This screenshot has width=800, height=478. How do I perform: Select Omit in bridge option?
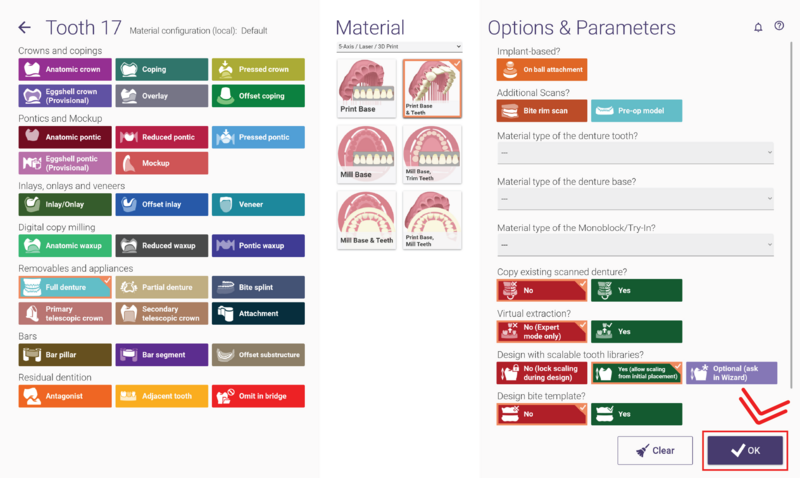click(258, 396)
